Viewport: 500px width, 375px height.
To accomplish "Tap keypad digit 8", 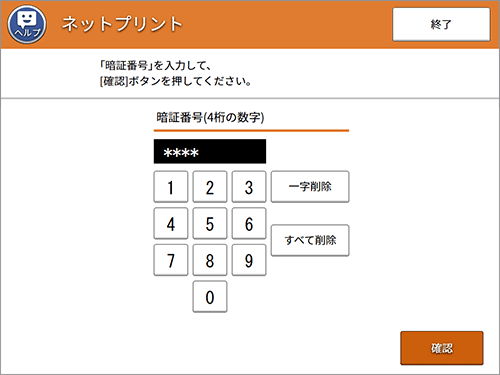I will pyautogui.click(x=210, y=260).
